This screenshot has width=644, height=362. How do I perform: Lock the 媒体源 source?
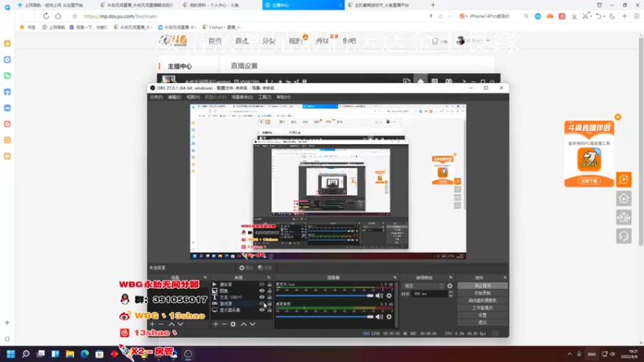270,285
